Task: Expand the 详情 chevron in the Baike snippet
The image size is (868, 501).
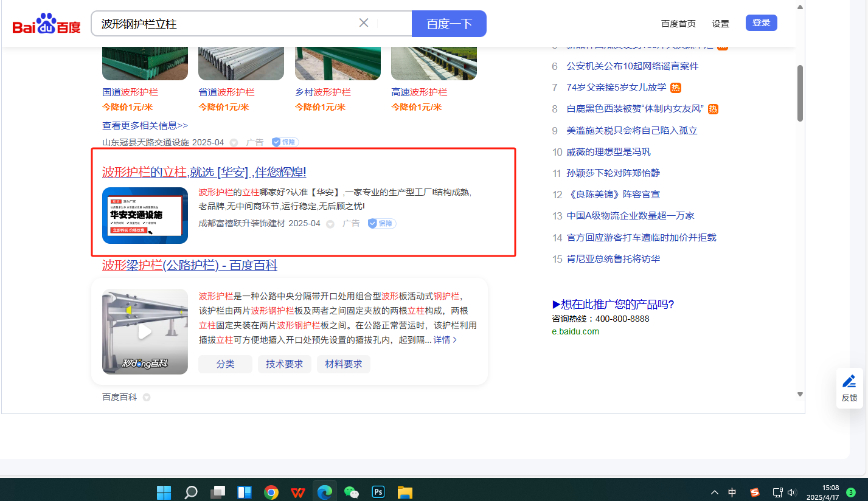Action: [455, 340]
